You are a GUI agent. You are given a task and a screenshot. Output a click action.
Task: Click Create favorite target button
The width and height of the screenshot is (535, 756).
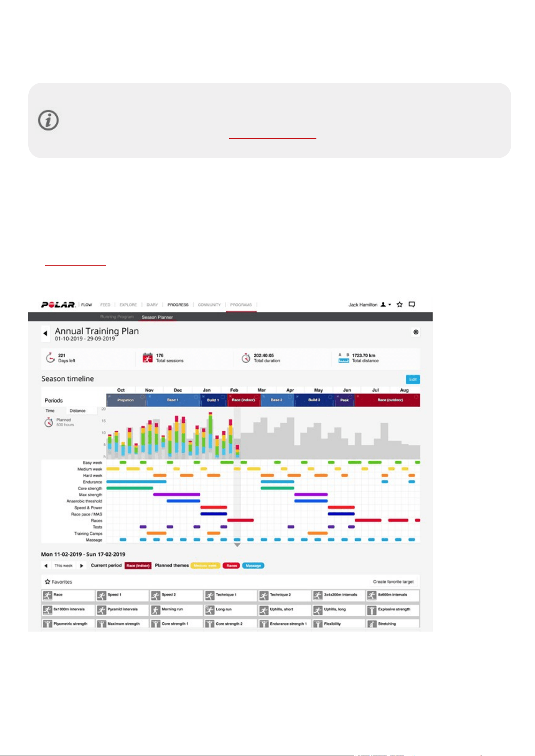click(x=393, y=582)
